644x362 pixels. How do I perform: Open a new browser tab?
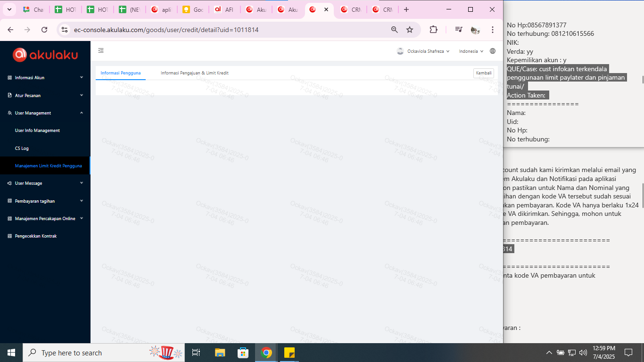coord(406,9)
